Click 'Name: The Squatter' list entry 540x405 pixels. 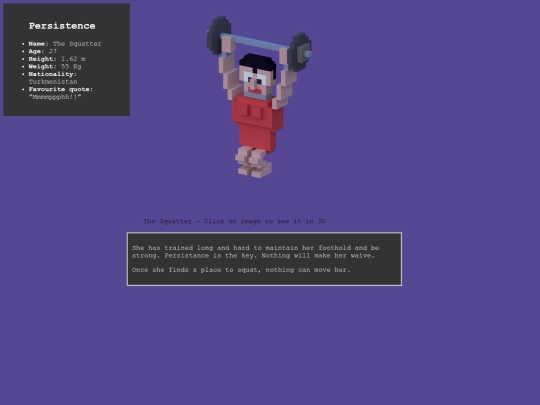pyautogui.click(x=65, y=44)
